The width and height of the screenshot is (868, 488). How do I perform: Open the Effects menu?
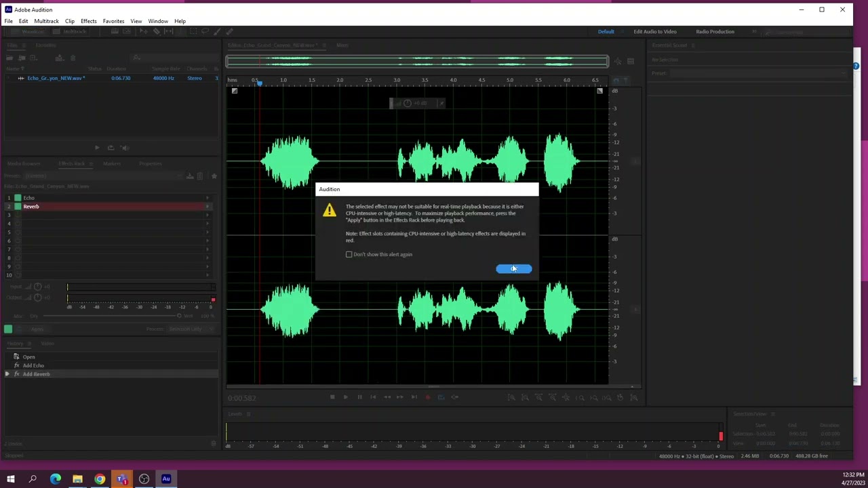(x=89, y=21)
